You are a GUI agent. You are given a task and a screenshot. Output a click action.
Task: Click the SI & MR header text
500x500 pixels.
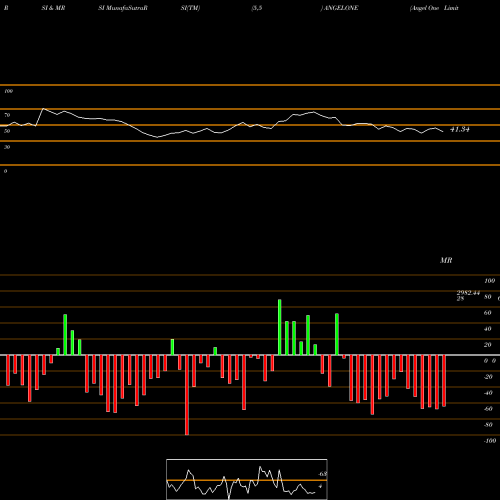[x=53, y=8]
